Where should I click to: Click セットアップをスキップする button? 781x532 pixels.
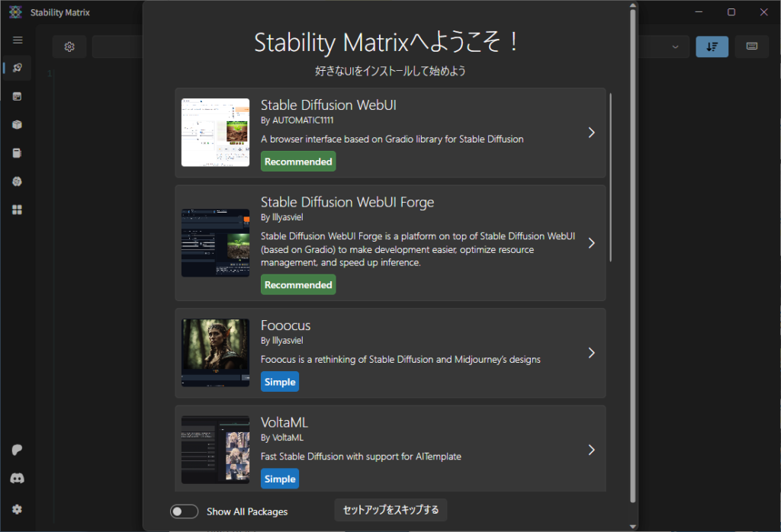pyautogui.click(x=390, y=510)
